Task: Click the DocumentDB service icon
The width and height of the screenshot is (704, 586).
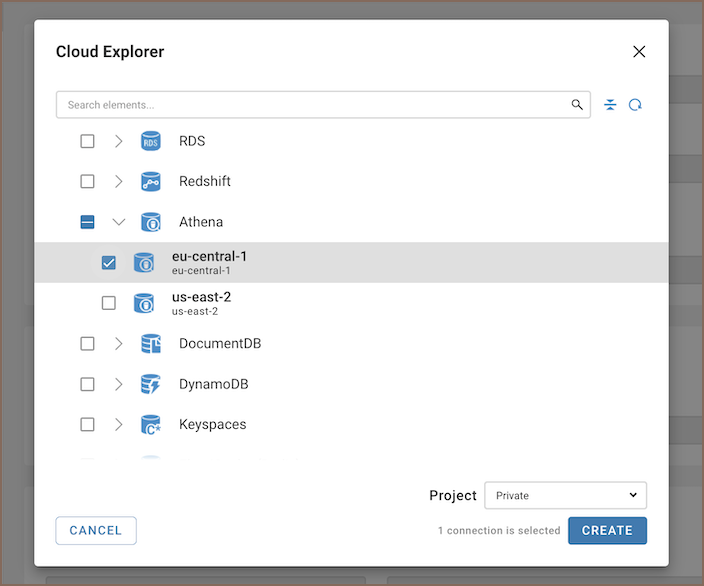Action: [x=151, y=344]
